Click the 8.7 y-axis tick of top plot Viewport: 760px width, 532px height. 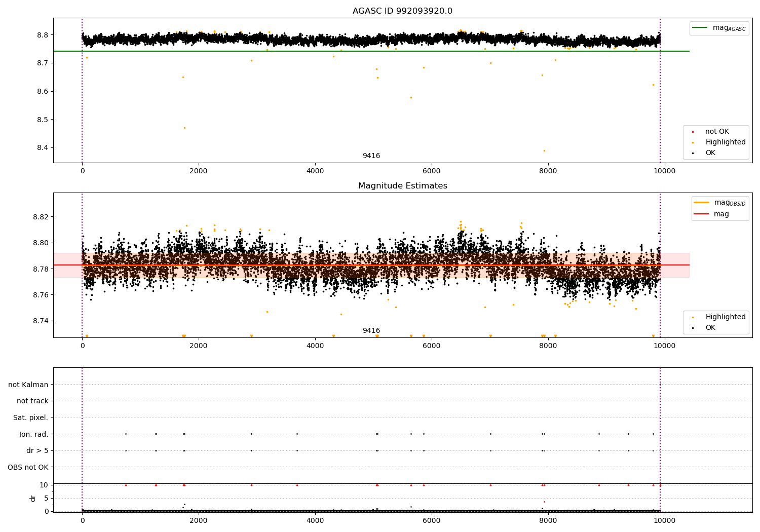pos(43,63)
